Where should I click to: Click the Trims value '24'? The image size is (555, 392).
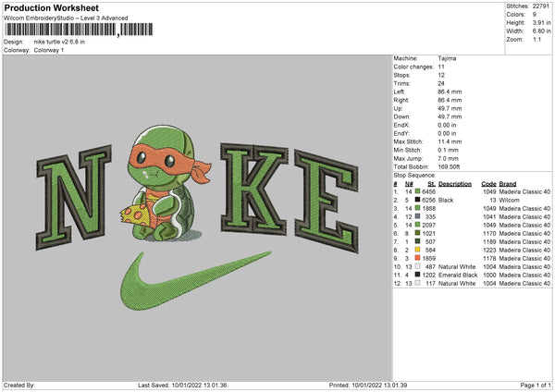pos(441,83)
